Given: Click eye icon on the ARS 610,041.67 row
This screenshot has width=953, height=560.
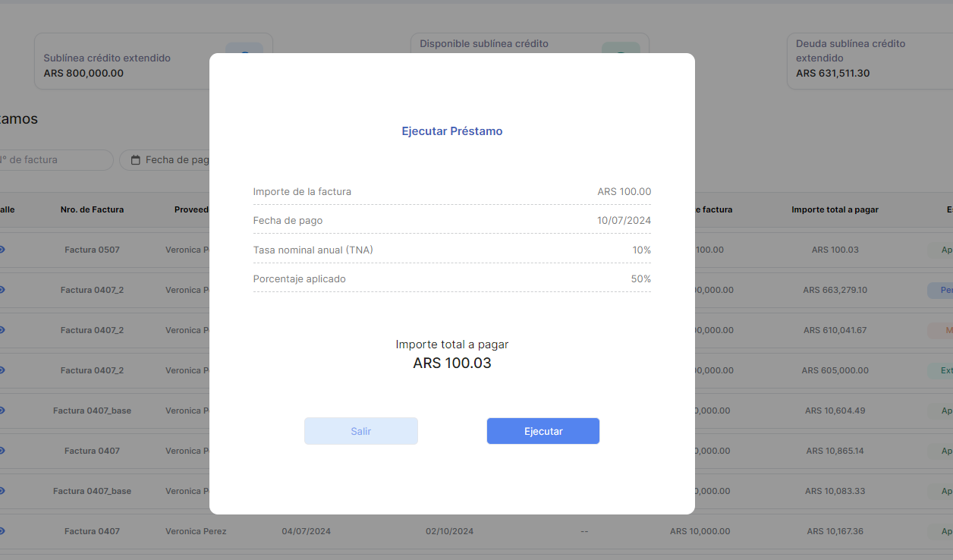Looking at the screenshot, I should point(2,330).
